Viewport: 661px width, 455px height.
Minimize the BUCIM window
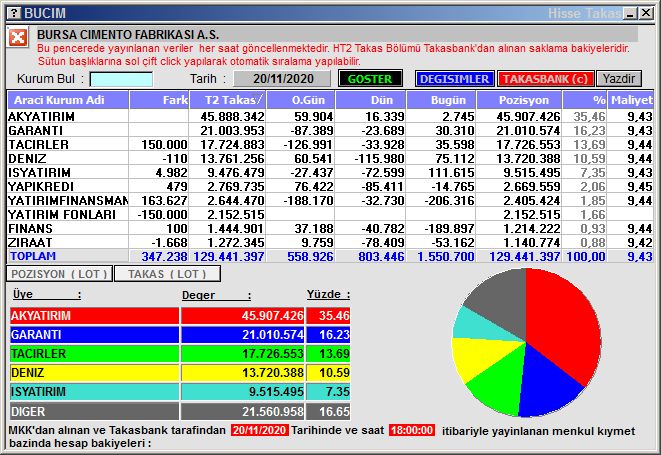631,13
